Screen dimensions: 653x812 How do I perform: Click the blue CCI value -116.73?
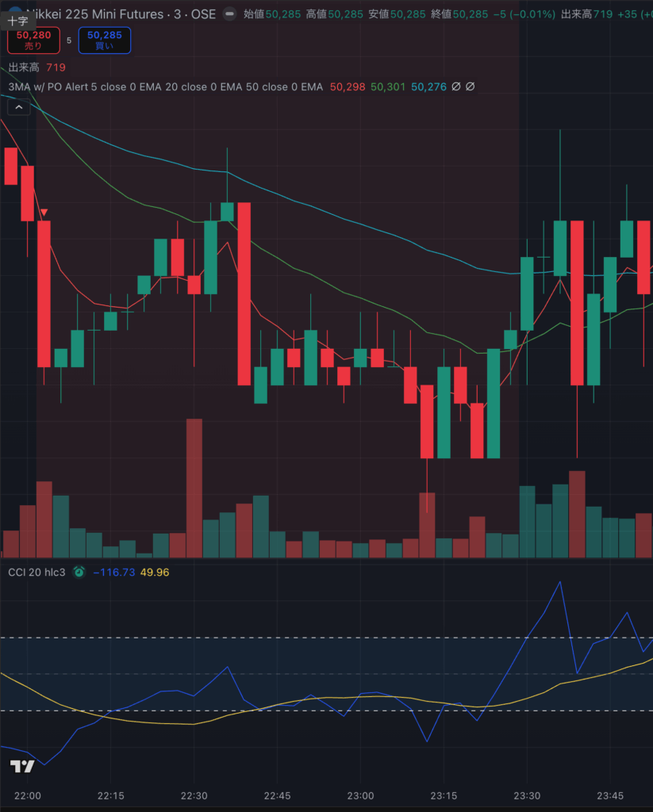click(113, 572)
